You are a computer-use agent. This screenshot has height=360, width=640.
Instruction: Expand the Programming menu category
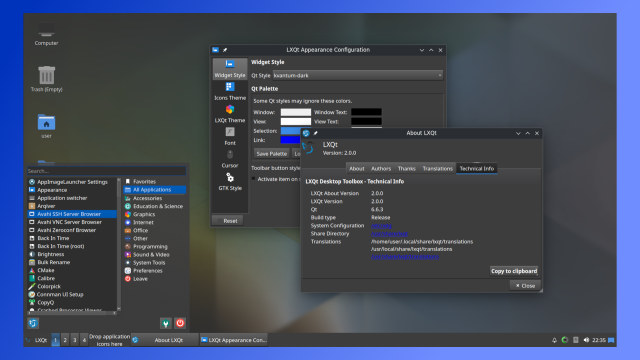pos(155,247)
